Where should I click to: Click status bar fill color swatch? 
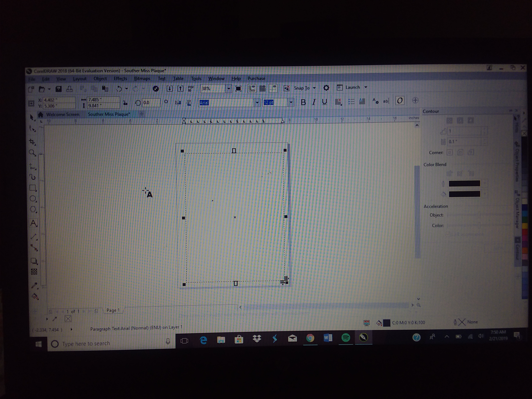click(386, 323)
